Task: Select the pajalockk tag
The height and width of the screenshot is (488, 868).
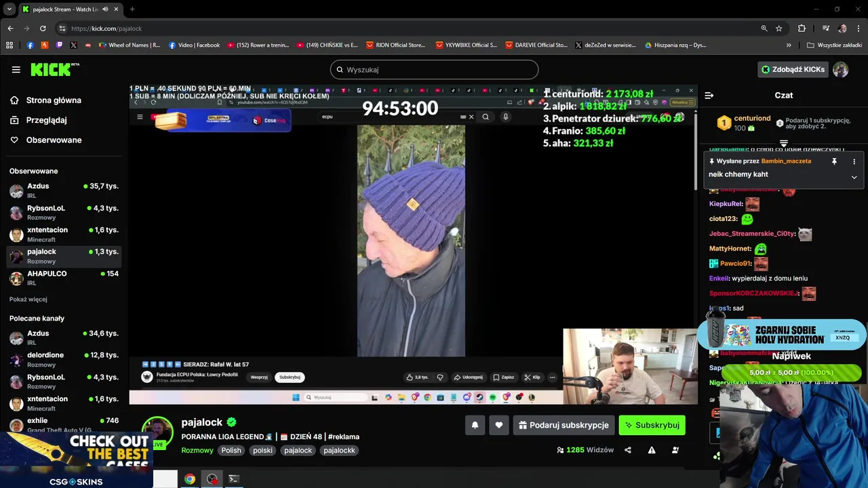Action: [x=339, y=450]
